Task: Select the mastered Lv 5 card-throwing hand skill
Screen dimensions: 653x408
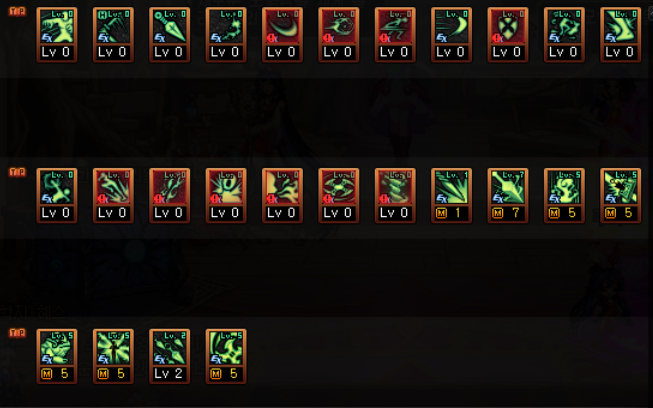Action: (x=621, y=196)
